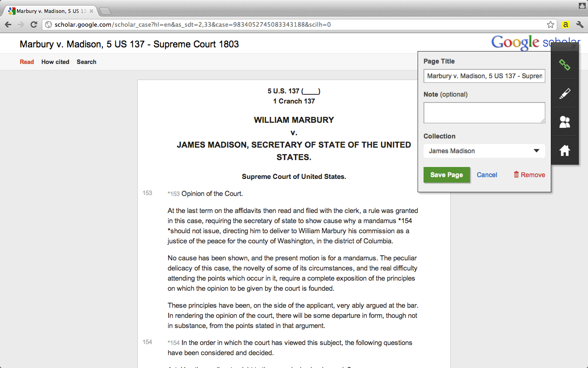Close the dark sidebar with the small X
588x368 pixels.
[x=574, y=47]
